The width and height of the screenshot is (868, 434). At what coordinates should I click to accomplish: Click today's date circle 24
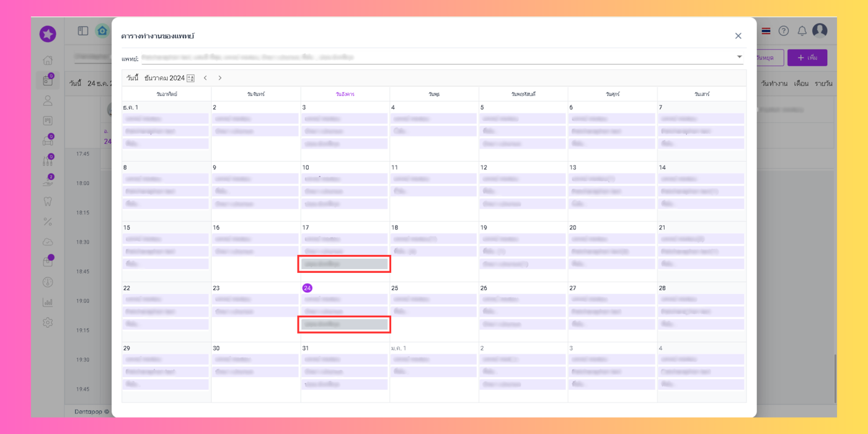[x=307, y=288]
